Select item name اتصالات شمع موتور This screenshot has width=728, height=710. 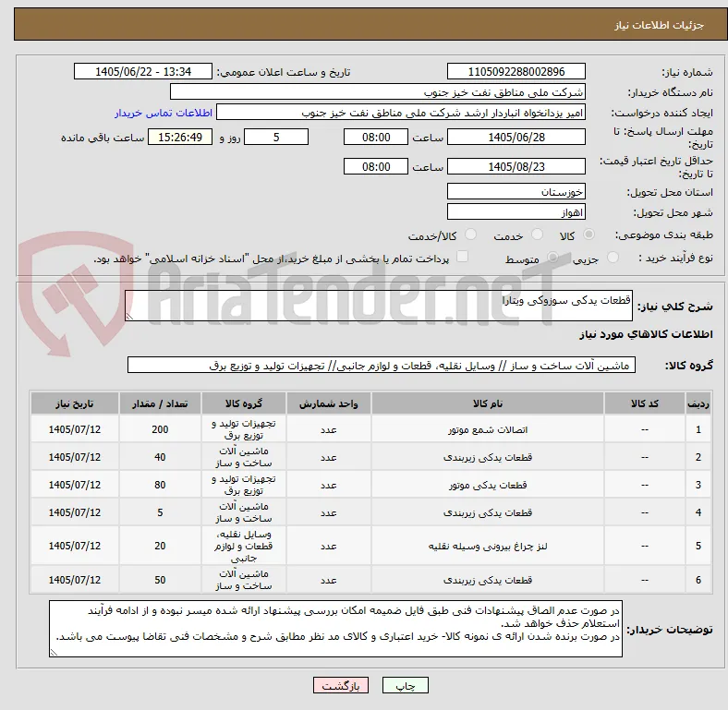click(x=488, y=429)
